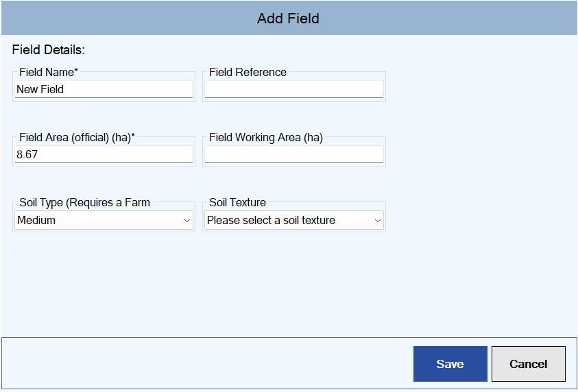Viewport: 578px width, 392px height.
Task: Click the Field Area (official) (ha)* label
Action: pyautogui.click(x=77, y=138)
